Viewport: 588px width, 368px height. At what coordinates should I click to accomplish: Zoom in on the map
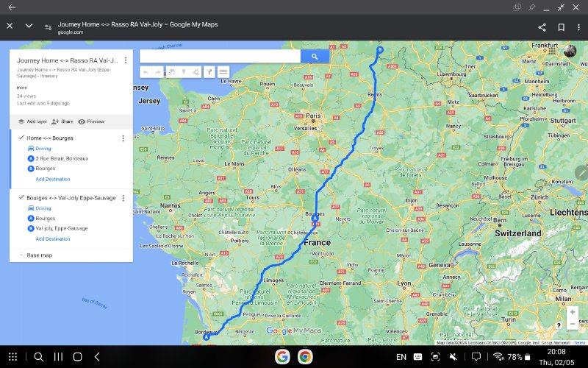[573, 311]
